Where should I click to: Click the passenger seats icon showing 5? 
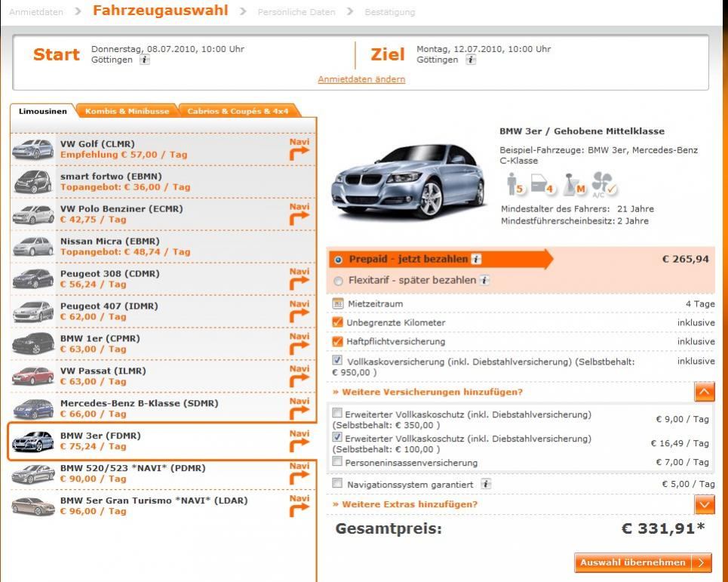[515, 184]
